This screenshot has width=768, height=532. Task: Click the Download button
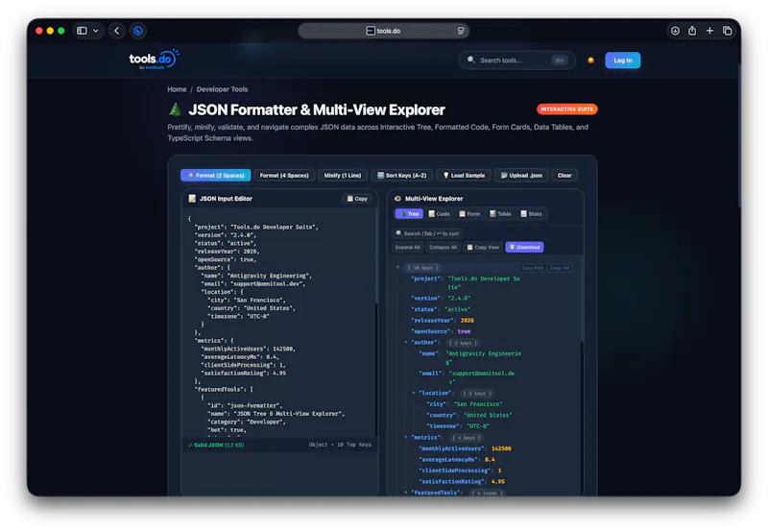click(524, 248)
